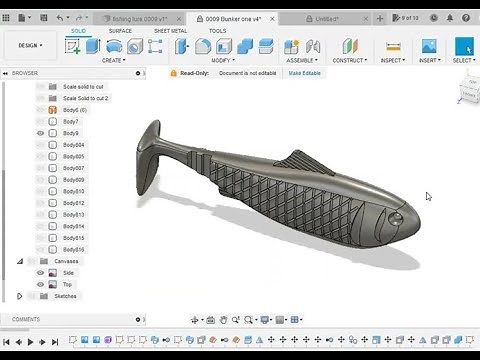The width and height of the screenshot is (480, 360).
Task: Click the Select tool icon
Action: 464,46
